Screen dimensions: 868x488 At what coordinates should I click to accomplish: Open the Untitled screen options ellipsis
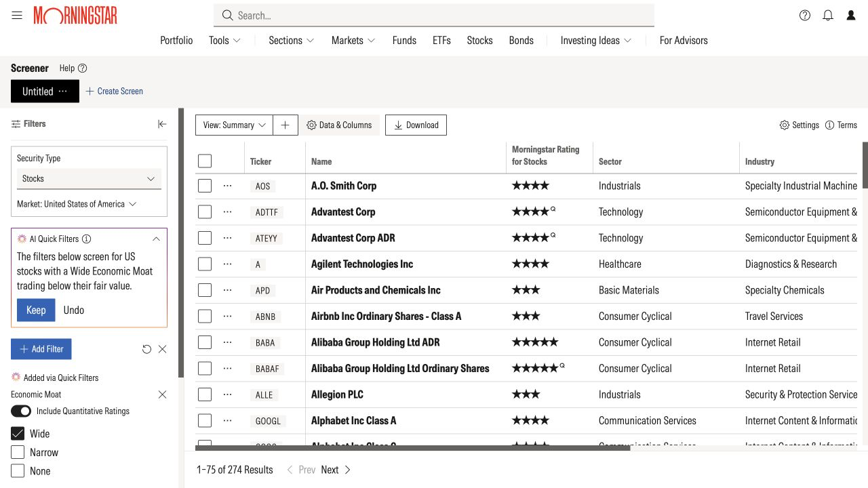pyautogui.click(x=63, y=91)
